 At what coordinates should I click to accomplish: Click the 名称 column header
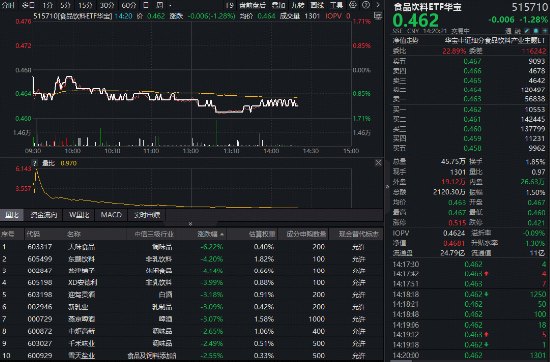pyautogui.click(x=74, y=234)
